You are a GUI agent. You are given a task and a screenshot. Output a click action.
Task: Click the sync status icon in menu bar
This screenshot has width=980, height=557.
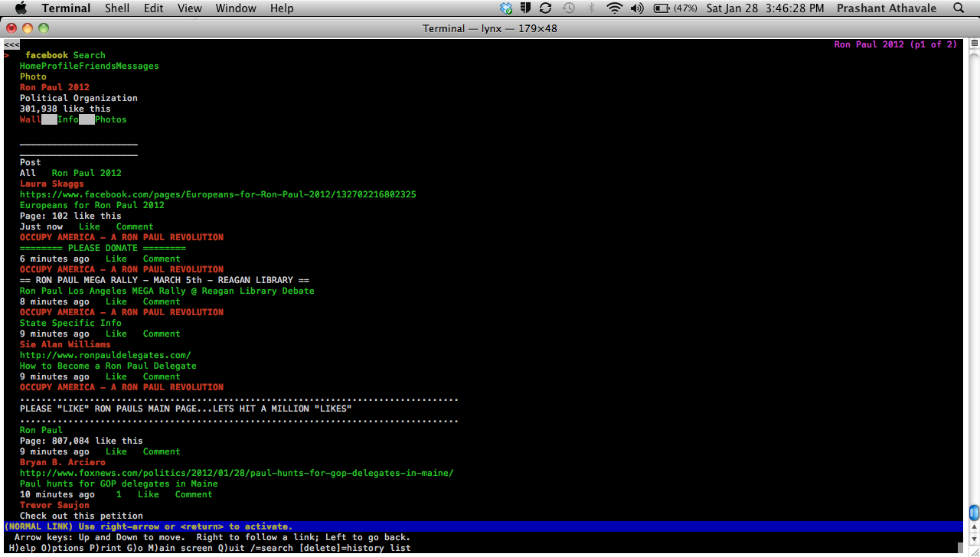[x=545, y=8]
